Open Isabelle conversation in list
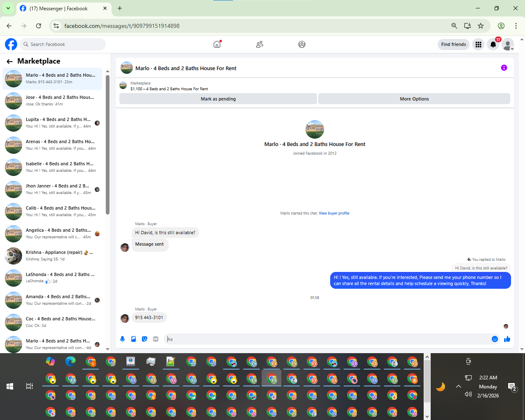Screen dimensions: 525x420 click(x=52, y=167)
